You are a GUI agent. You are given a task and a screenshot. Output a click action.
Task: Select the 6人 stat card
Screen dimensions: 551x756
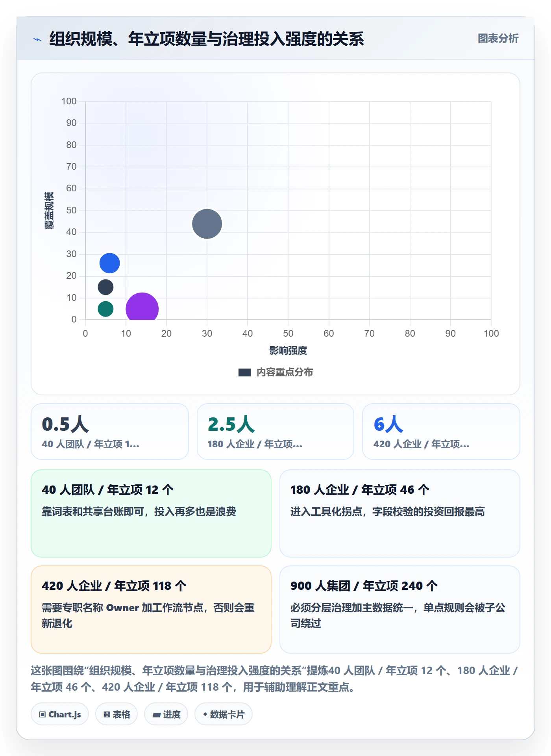coord(441,431)
